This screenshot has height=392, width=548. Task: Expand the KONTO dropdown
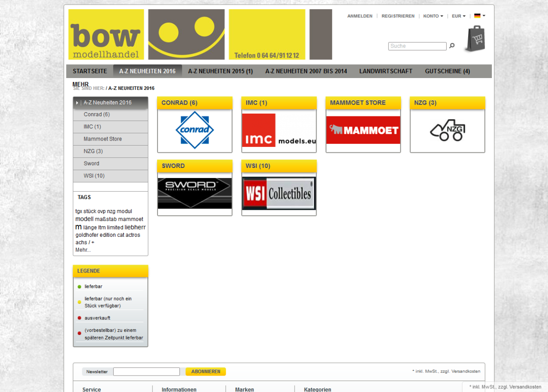[x=433, y=16]
